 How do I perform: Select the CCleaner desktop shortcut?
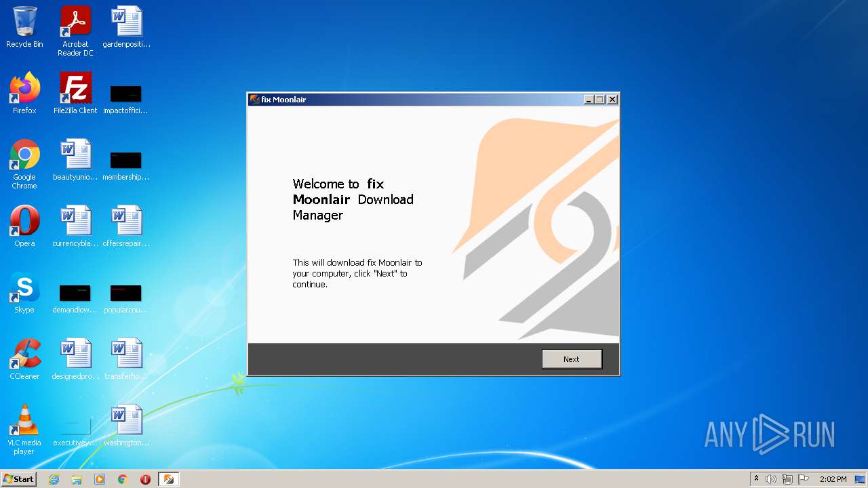coord(24,359)
